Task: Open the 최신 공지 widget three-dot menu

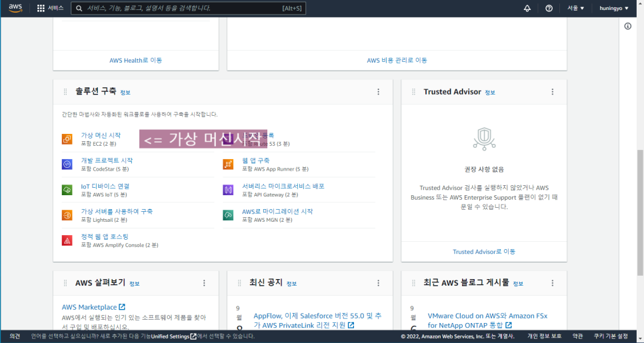Action: (x=378, y=283)
